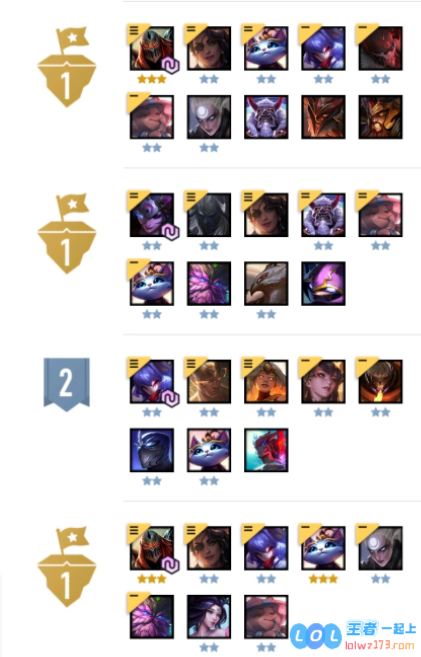Select the pink blossom champion in second match
This screenshot has height=657, width=421.
click(x=209, y=284)
